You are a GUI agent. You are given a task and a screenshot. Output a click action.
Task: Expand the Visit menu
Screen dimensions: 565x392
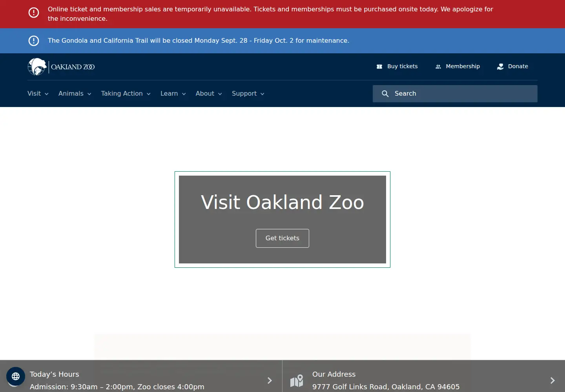pos(38,94)
